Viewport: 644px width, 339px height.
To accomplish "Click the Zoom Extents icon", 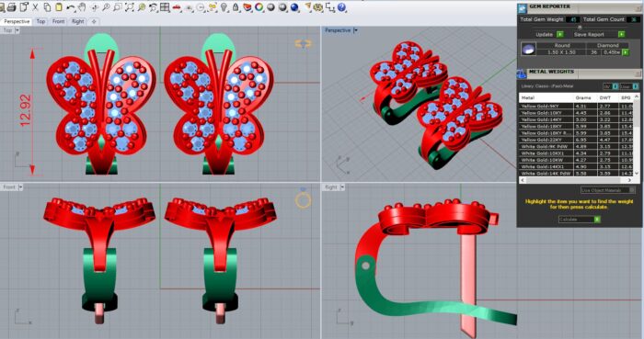I will [x=130, y=7].
